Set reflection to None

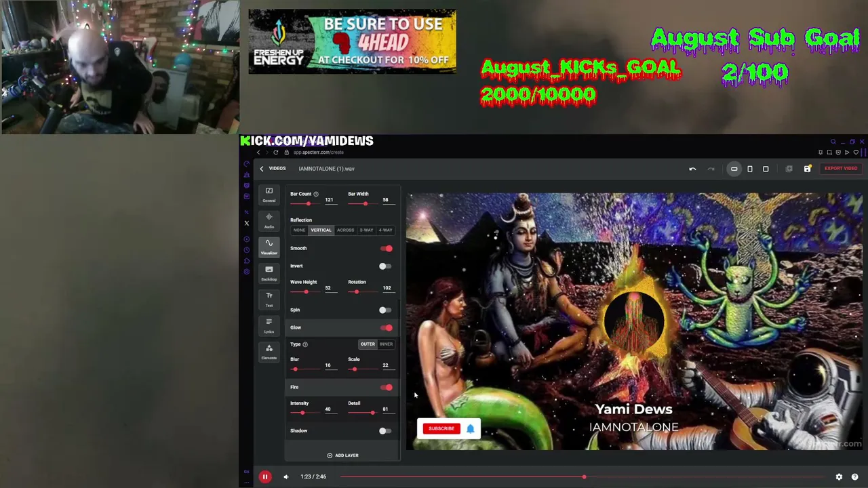[299, 230]
